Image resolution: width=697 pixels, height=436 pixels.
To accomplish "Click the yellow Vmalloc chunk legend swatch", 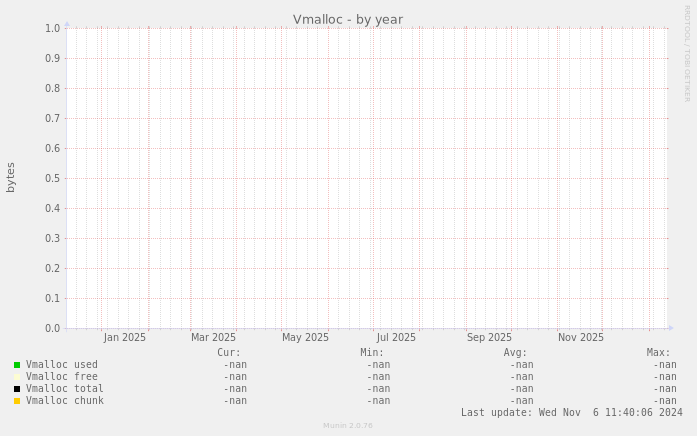I will tap(17, 401).
